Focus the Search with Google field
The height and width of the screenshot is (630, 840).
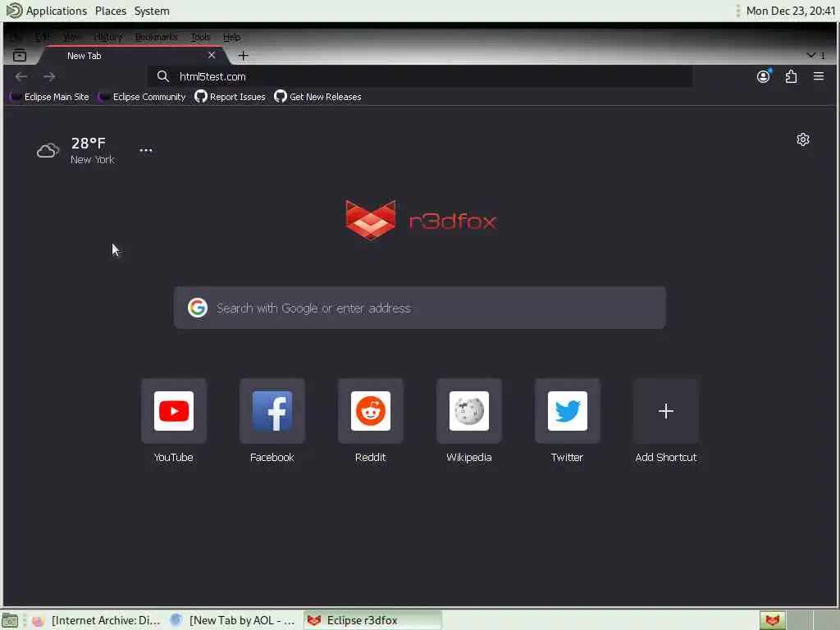pos(419,308)
